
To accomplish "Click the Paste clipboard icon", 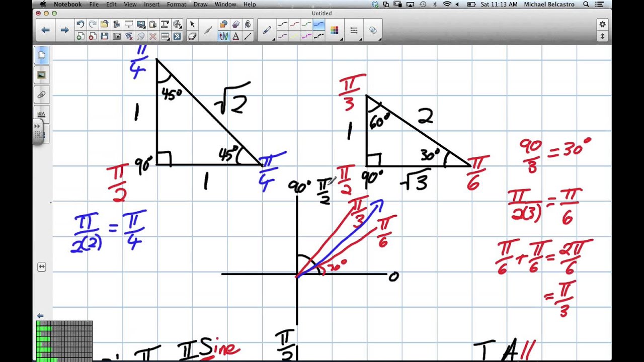I will [153, 24].
